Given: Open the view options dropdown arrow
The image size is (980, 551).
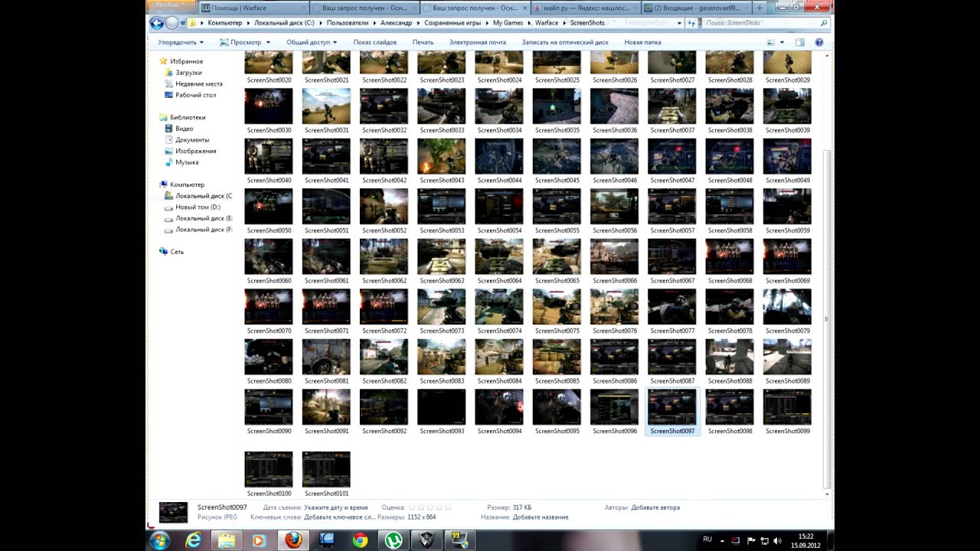Looking at the screenshot, I should point(782,42).
